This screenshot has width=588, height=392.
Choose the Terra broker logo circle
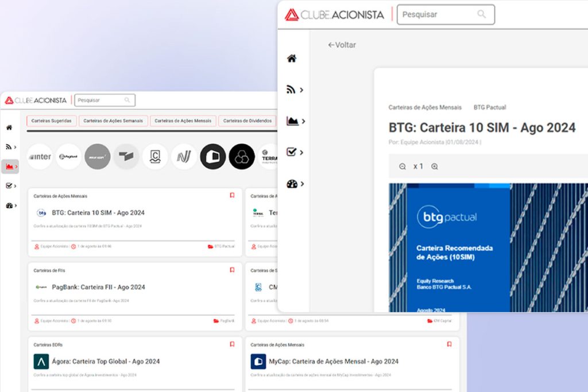coord(269,157)
